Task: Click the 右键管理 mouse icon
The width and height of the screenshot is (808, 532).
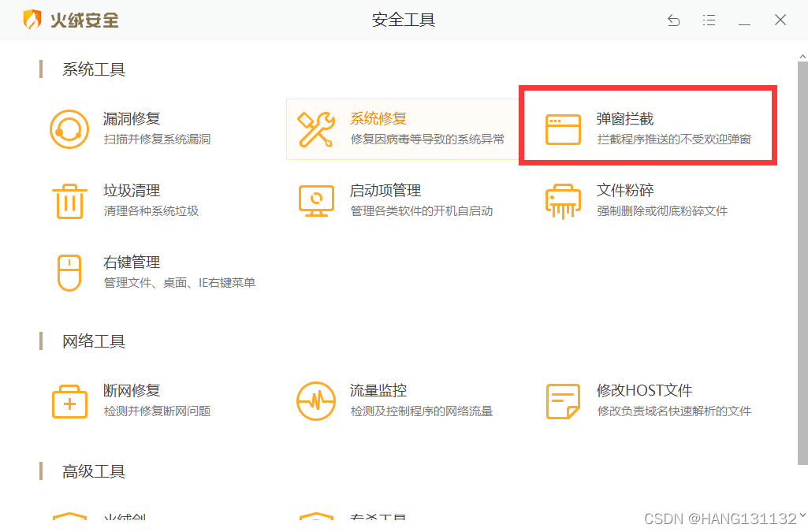Action: coord(69,273)
